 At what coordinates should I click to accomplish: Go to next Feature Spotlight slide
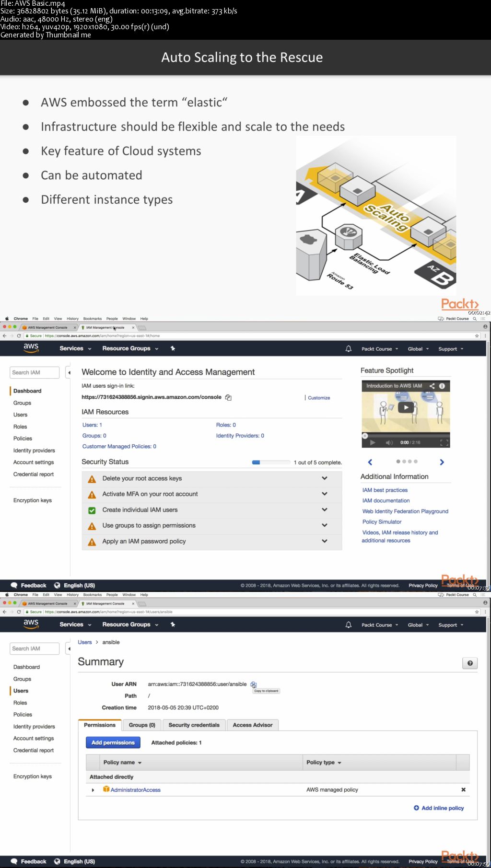point(442,462)
